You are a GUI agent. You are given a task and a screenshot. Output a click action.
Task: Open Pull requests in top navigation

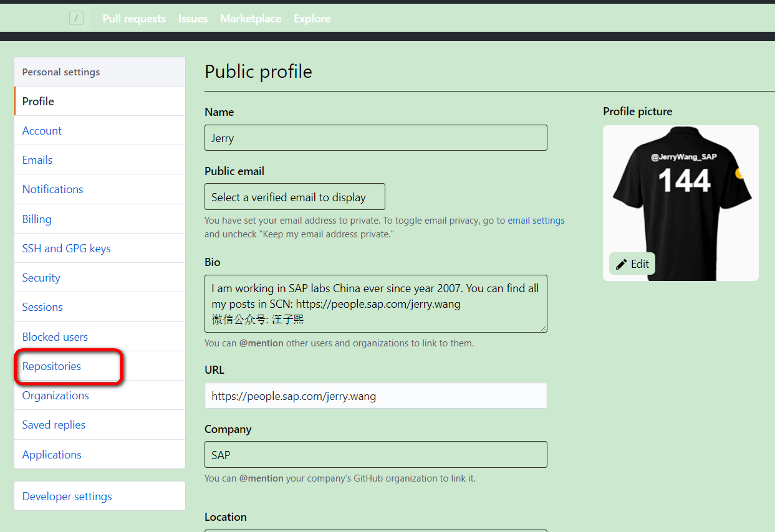[x=134, y=19]
